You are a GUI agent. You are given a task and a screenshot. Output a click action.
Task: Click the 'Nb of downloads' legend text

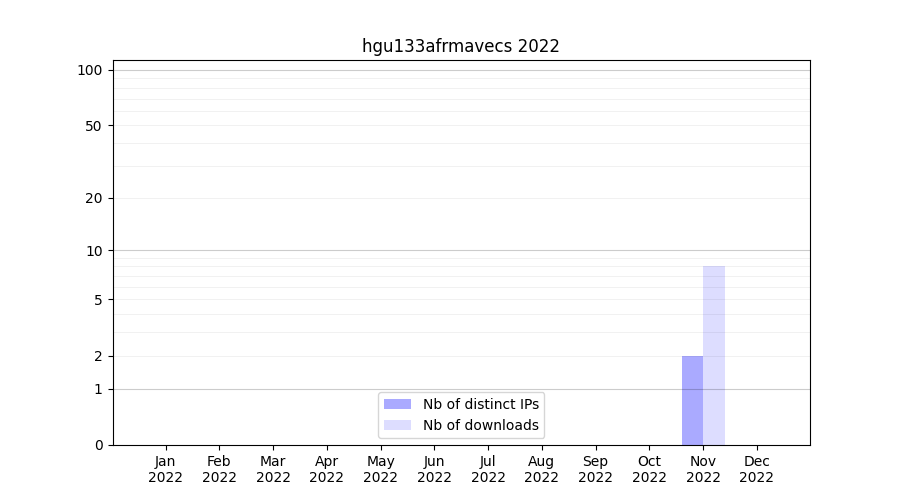[480, 425]
